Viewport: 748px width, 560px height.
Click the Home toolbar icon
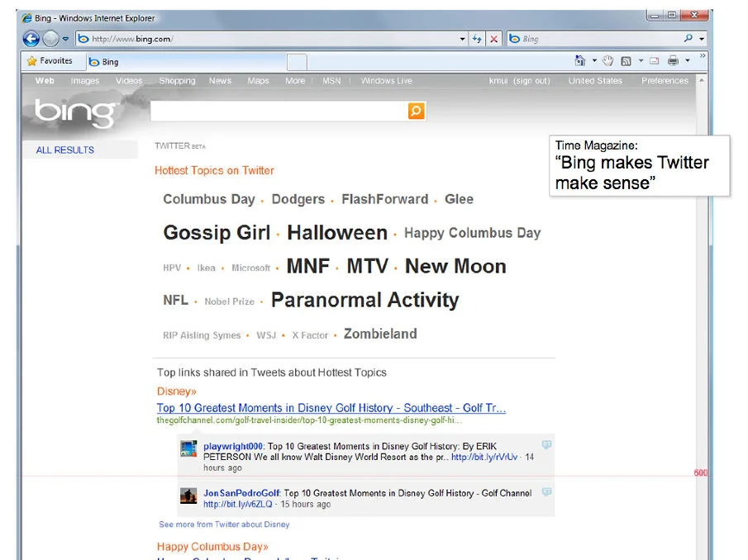[x=580, y=60]
